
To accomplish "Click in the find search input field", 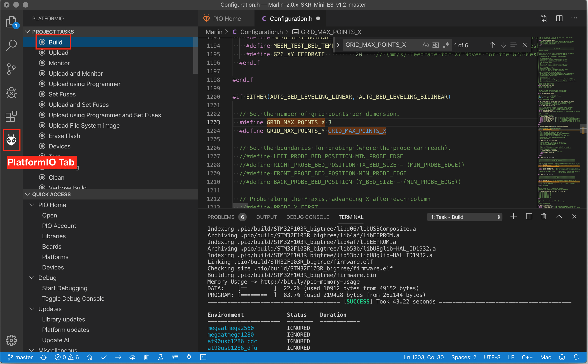I will [x=380, y=45].
